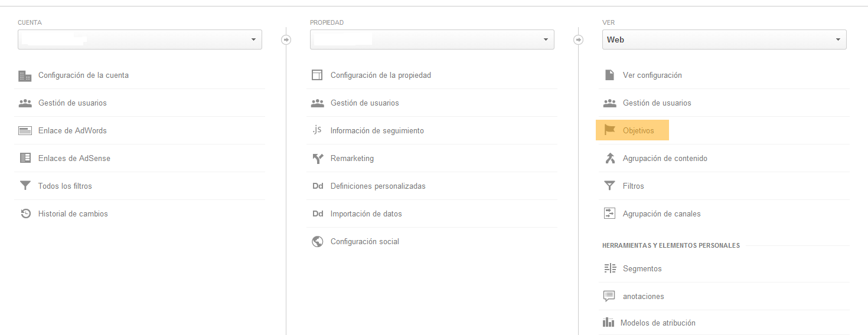Click the Remarketing fork icon
Image resolution: width=868 pixels, height=335 pixels.
[x=318, y=158]
